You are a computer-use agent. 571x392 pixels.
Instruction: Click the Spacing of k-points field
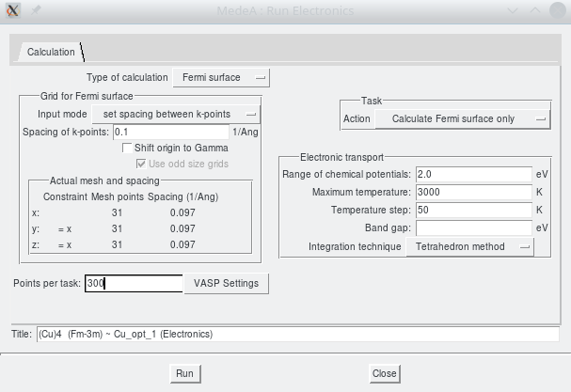(171, 132)
